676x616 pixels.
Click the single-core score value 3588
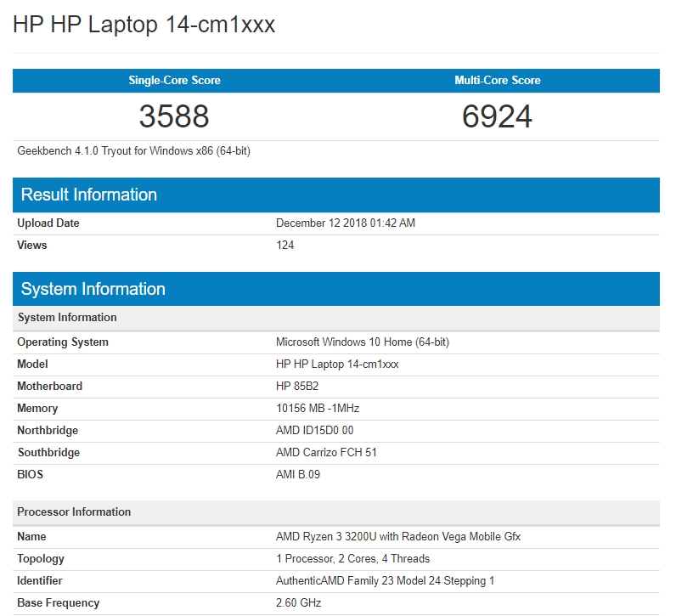click(174, 116)
